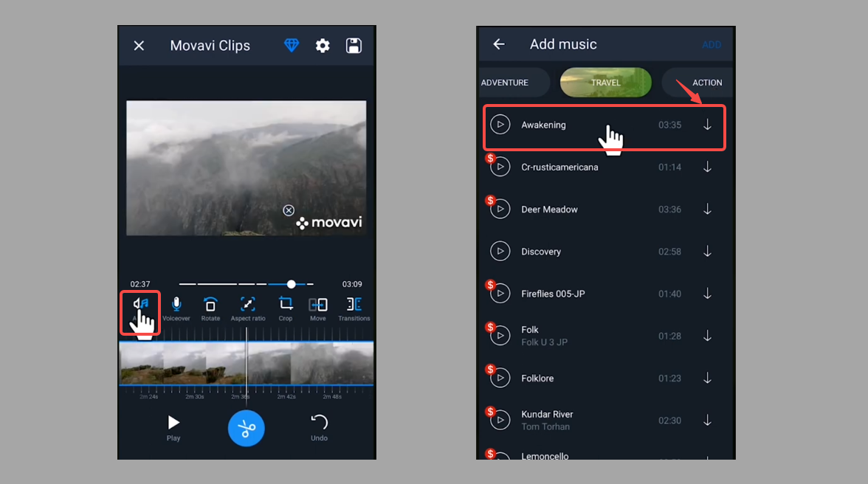Close the Movavi Clips editor with X

(x=139, y=46)
